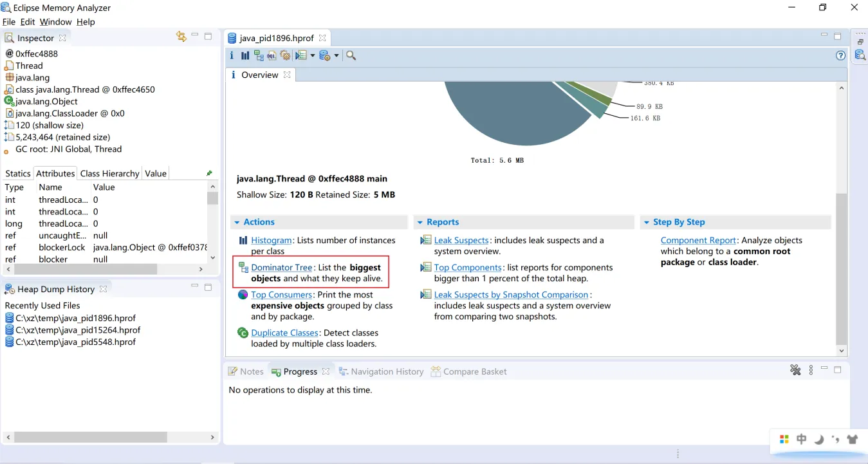Close the Overview tab

(x=287, y=75)
